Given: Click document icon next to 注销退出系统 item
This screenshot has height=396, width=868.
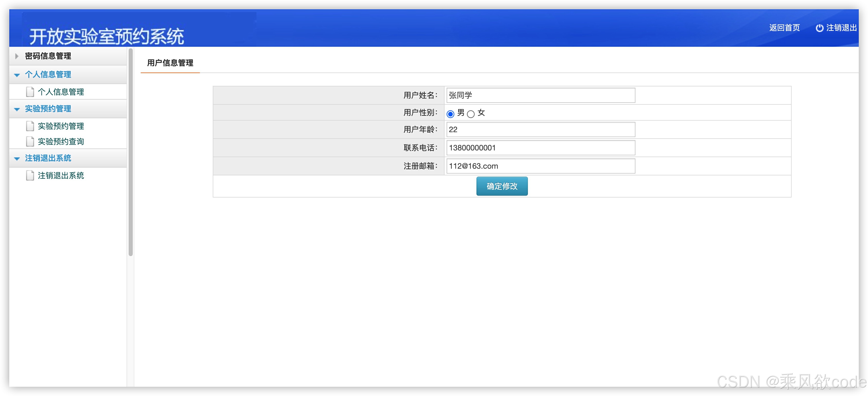Looking at the screenshot, I should 30,175.
